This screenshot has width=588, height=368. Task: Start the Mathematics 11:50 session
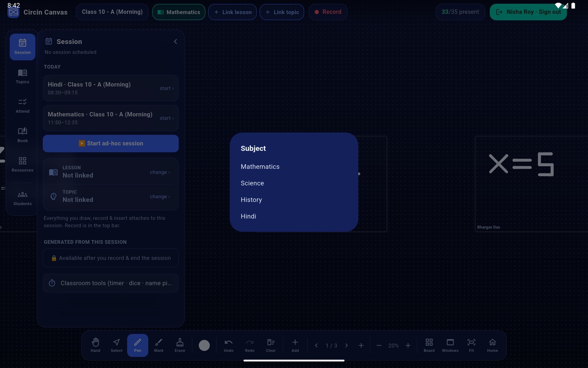(166, 118)
